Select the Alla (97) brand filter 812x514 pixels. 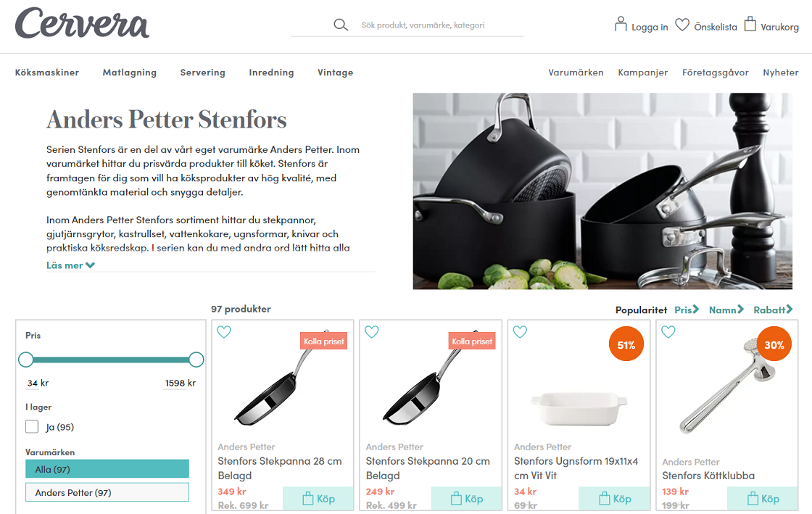[107, 469]
